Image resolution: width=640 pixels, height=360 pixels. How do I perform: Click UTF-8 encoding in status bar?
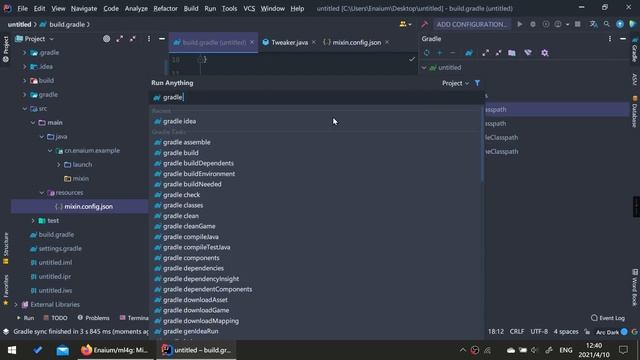coord(539,331)
